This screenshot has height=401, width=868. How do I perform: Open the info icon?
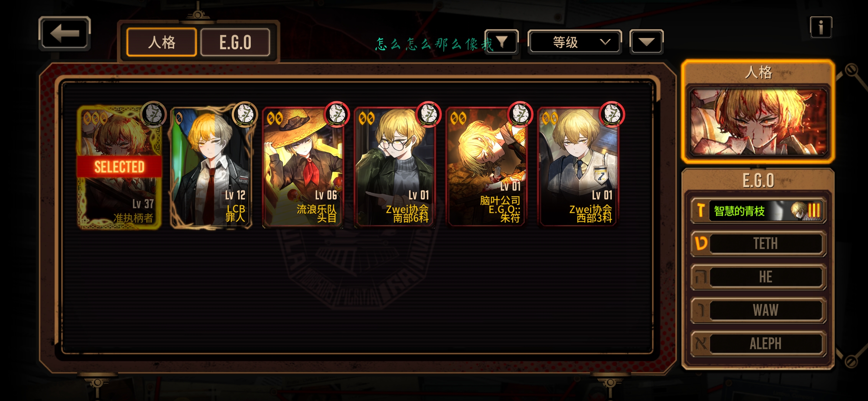[821, 27]
